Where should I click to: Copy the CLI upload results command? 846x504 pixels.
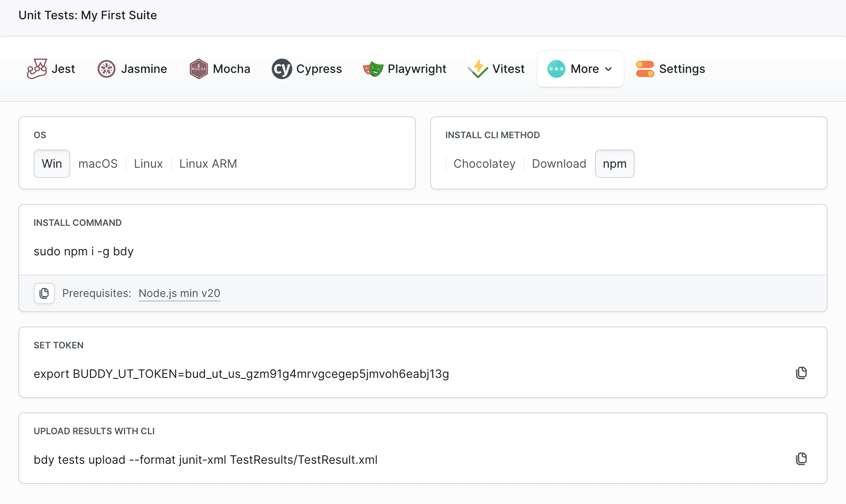tap(801, 458)
